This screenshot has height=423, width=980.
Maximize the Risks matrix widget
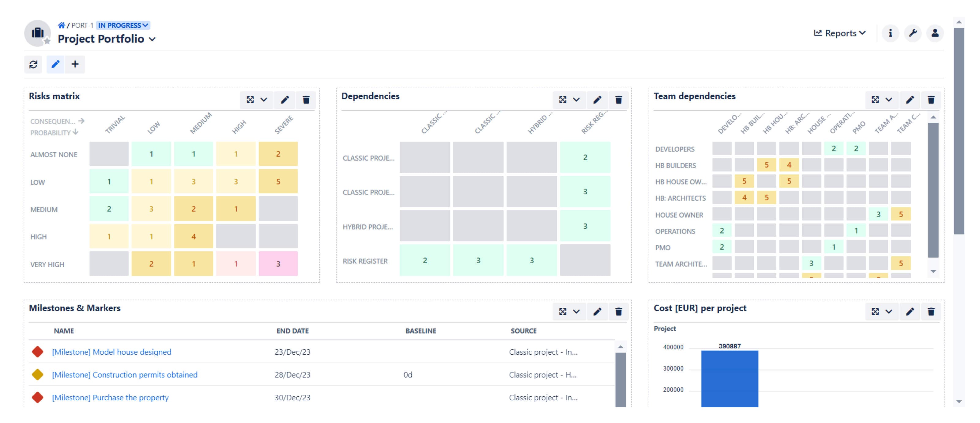tap(250, 100)
